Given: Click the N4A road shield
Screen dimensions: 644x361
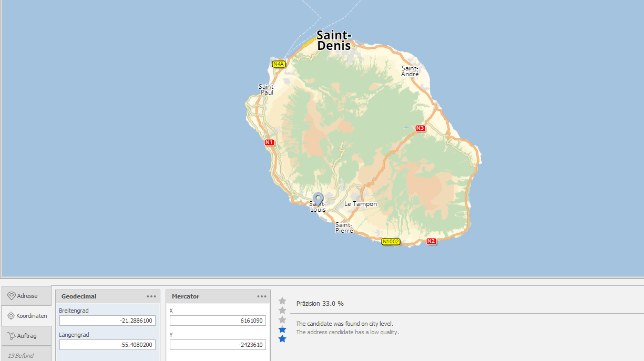Looking at the screenshot, I should (279, 64).
